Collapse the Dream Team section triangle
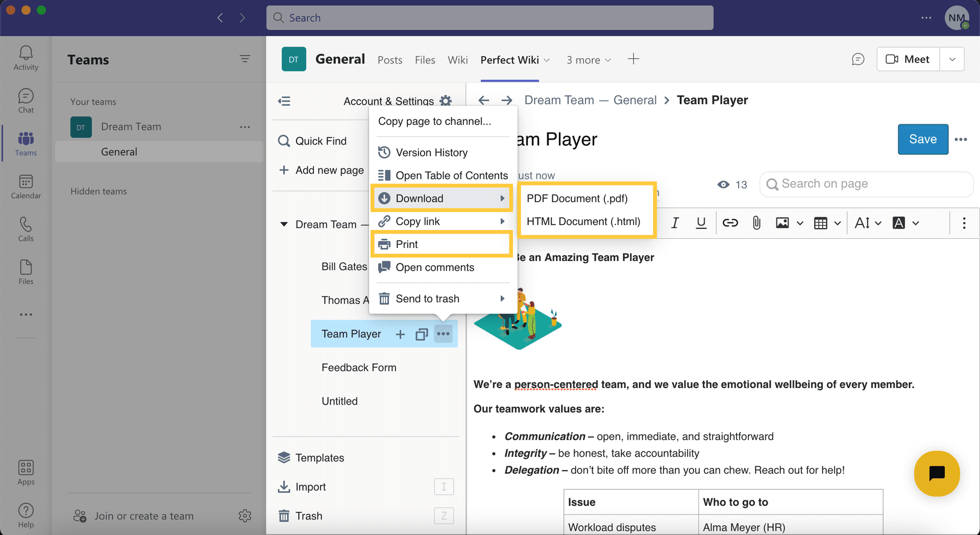The height and width of the screenshot is (535, 980). pos(284,224)
